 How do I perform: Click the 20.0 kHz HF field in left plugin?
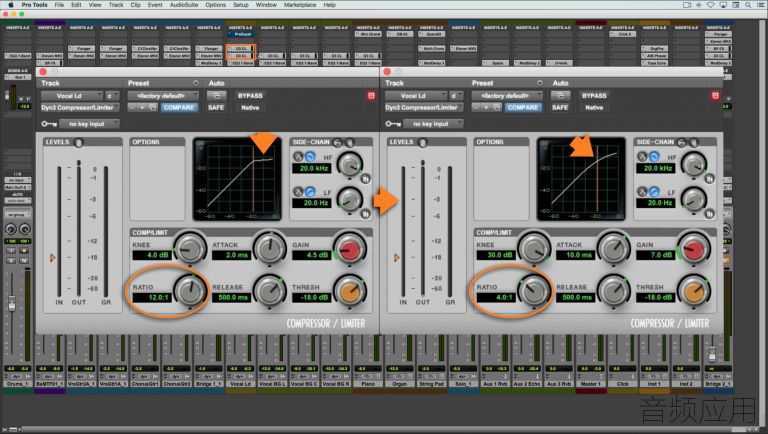point(312,169)
